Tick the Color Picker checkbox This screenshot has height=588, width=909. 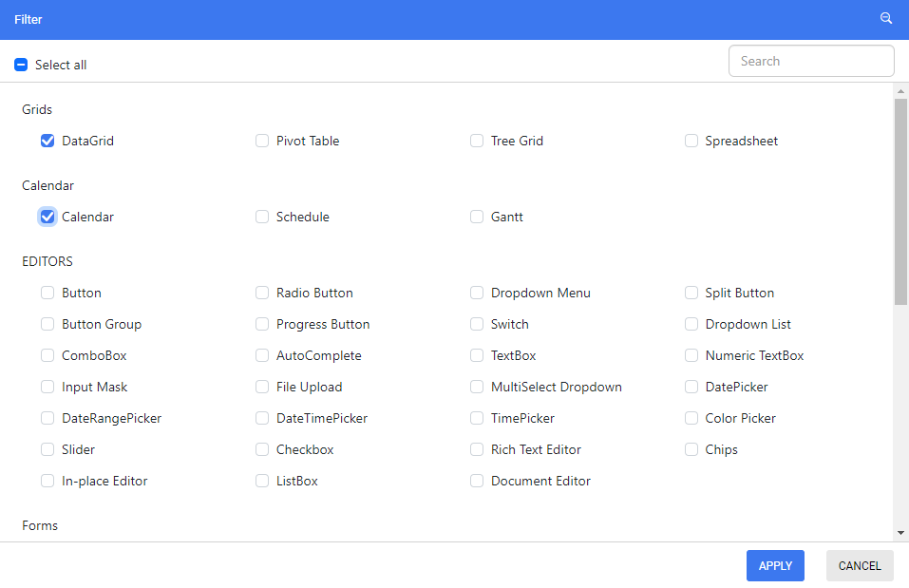tap(691, 418)
